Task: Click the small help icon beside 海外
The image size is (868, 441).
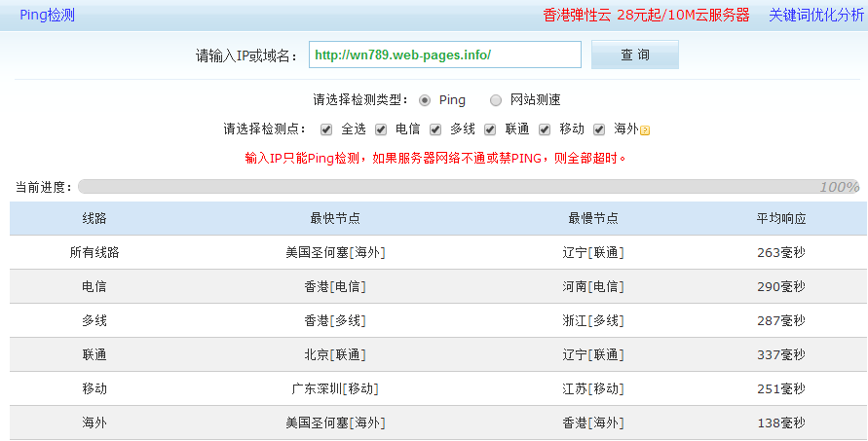Action: pyautogui.click(x=645, y=130)
